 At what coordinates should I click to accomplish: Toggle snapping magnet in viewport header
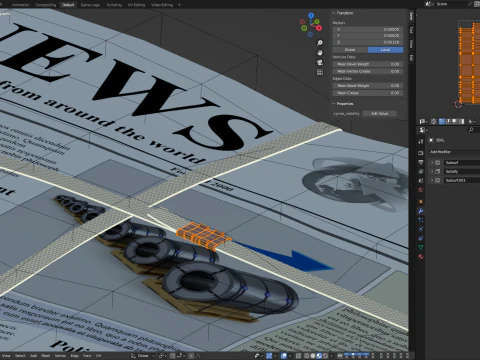pyautogui.click(x=173, y=356)
